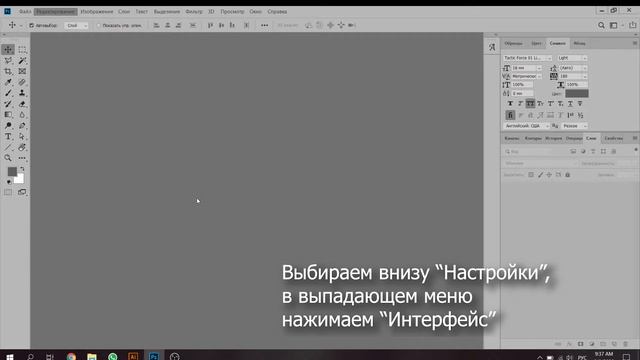Toggle Show Transform Controls checkbox

pos(98,25)
